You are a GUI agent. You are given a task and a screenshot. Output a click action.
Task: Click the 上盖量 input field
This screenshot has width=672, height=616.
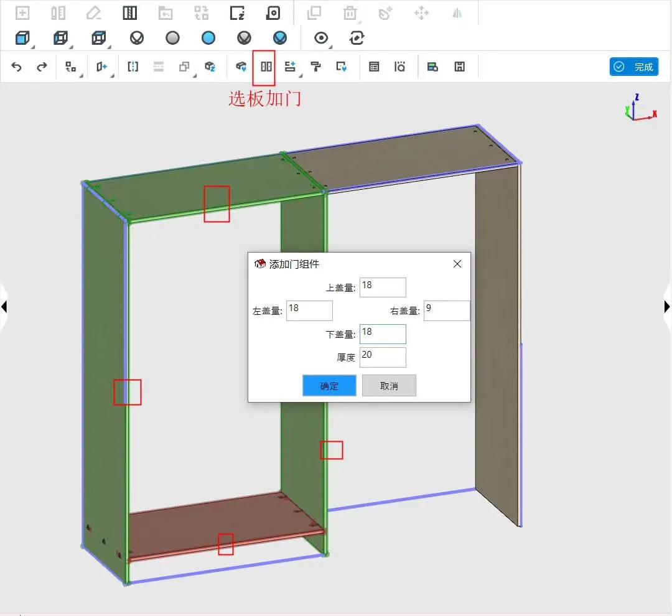coord(383,287)
